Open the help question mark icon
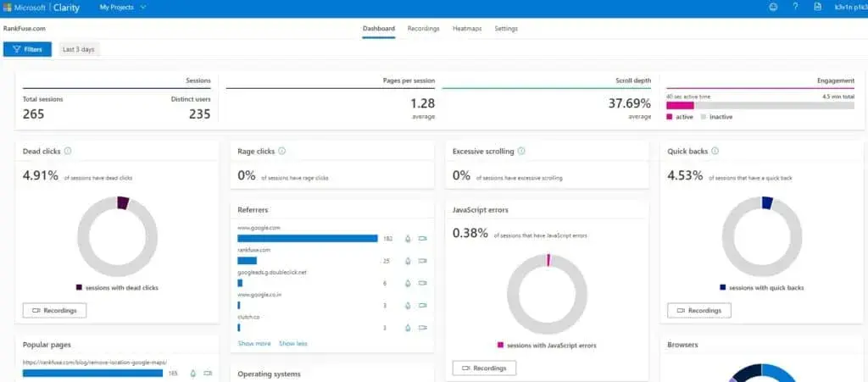Image resolution: width=868 pixels, height=382 pixels. 795,7
